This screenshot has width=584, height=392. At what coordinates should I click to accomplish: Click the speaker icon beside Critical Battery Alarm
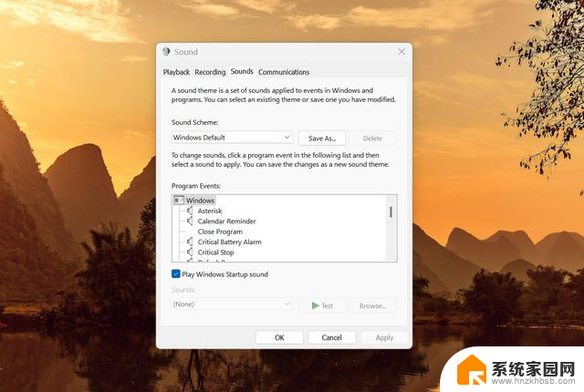tap(190, 242)
